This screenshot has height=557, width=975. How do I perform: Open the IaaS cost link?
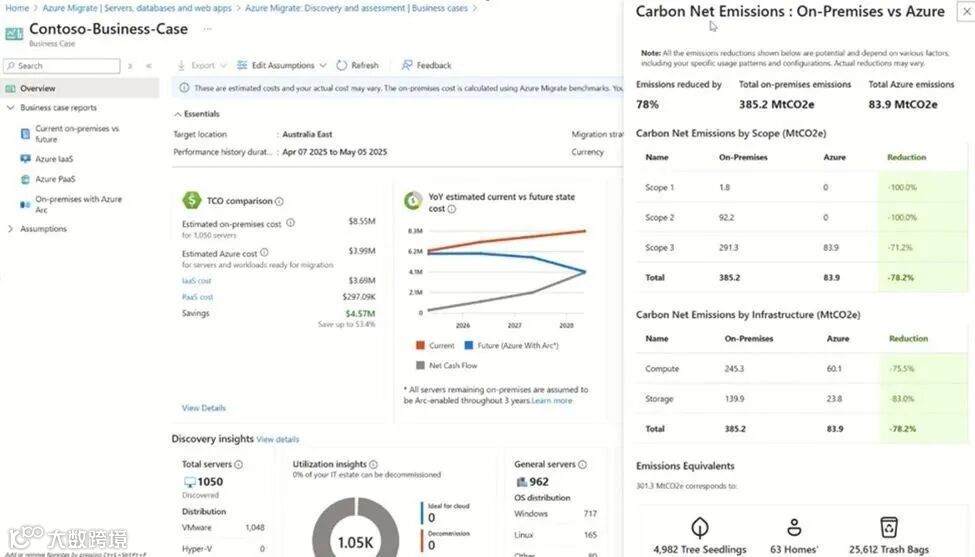tap(196, 281)
